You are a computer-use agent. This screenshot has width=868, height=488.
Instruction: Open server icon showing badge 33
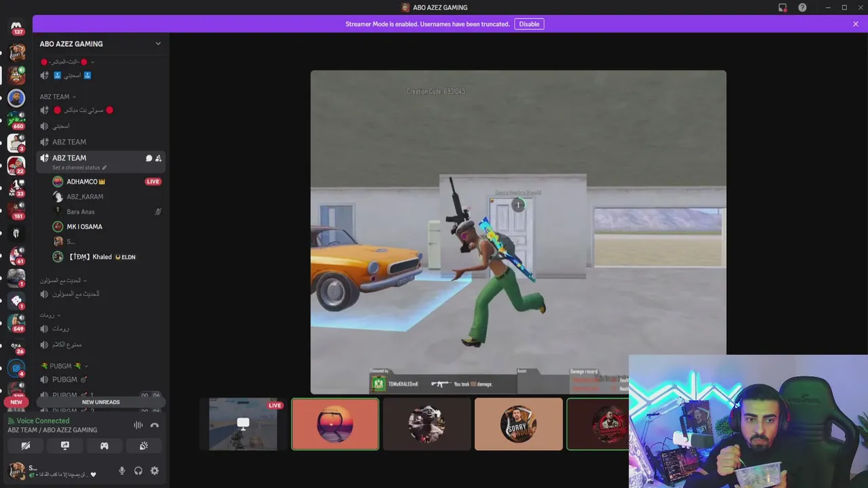16,187
